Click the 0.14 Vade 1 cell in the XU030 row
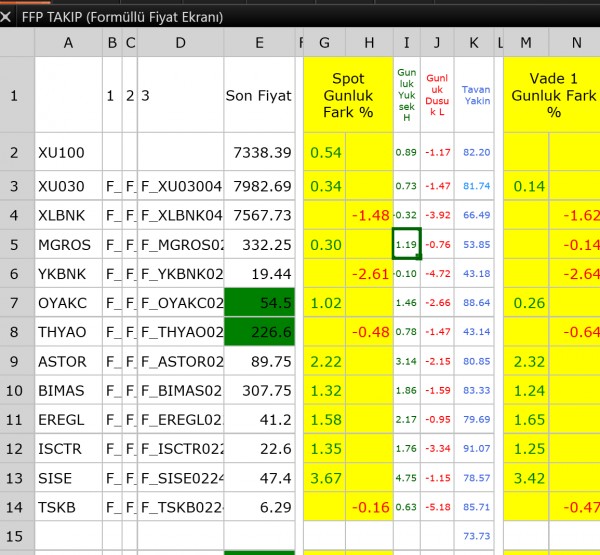 point(526,186)
